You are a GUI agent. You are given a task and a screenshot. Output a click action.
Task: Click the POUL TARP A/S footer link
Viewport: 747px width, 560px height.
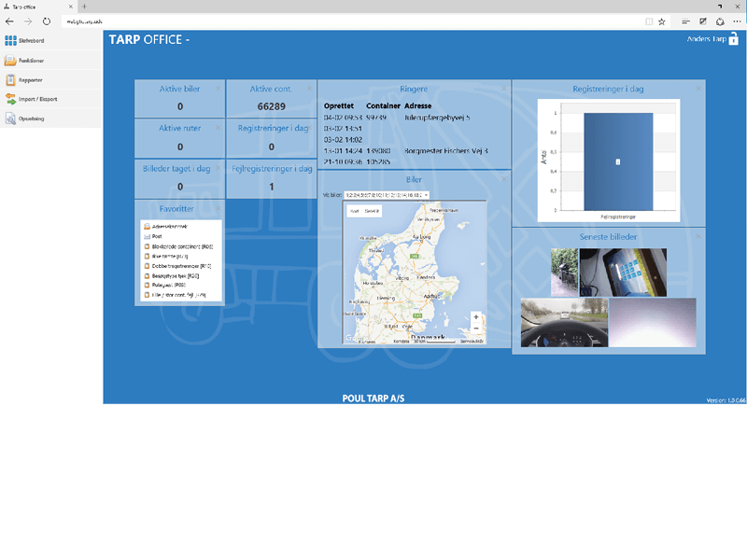tap(373, 398)
